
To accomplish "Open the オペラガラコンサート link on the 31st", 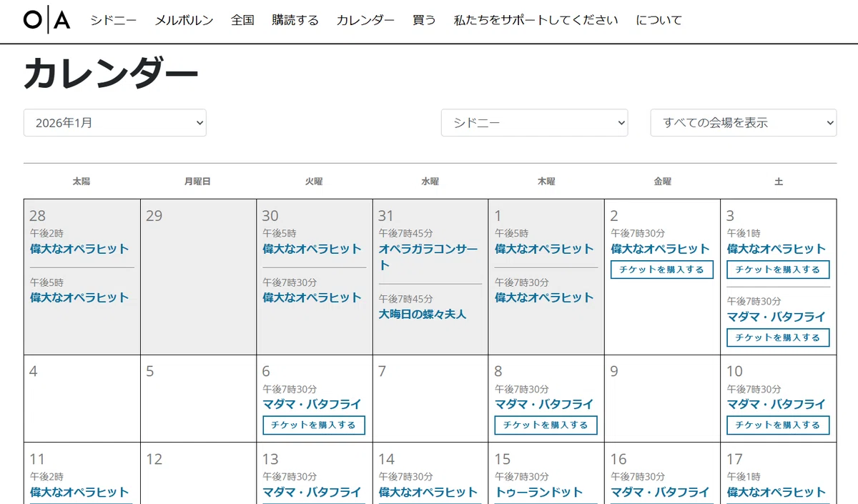I will pyautogui.click(x=428, y=257).
